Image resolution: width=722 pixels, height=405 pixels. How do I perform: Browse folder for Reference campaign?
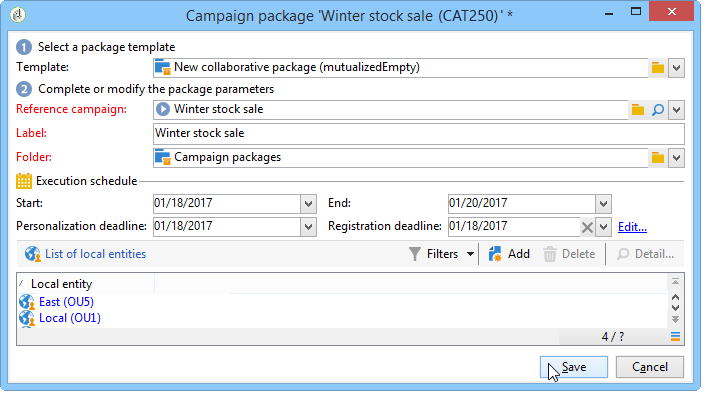(x=638, y=109)
